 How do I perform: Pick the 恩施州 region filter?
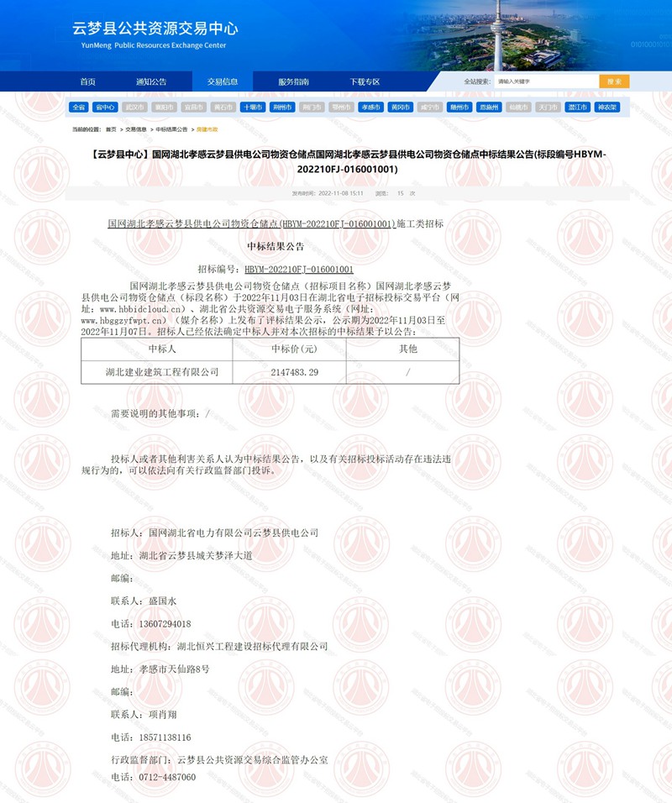click(x=489, y=107)
